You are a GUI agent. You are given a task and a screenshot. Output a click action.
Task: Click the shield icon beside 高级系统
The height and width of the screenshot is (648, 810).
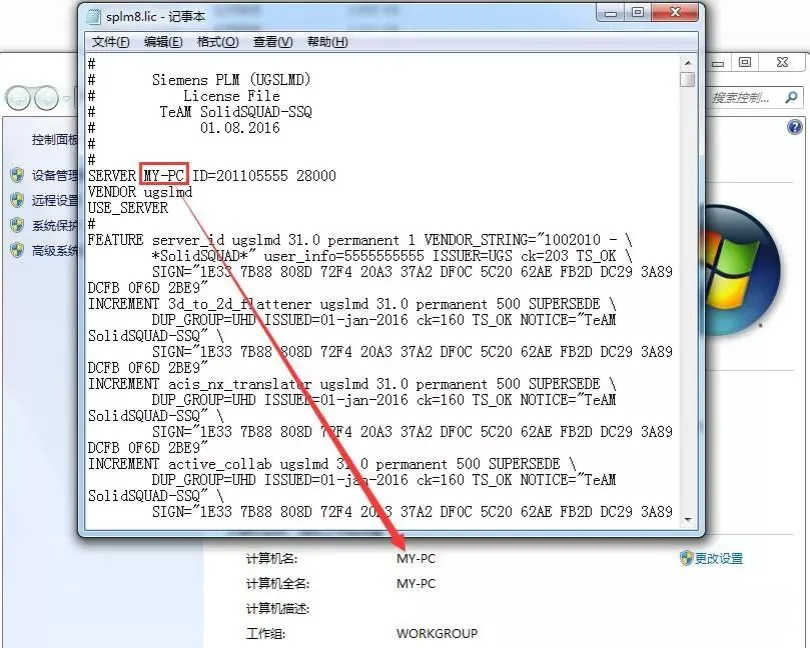(x=17, y=250)
